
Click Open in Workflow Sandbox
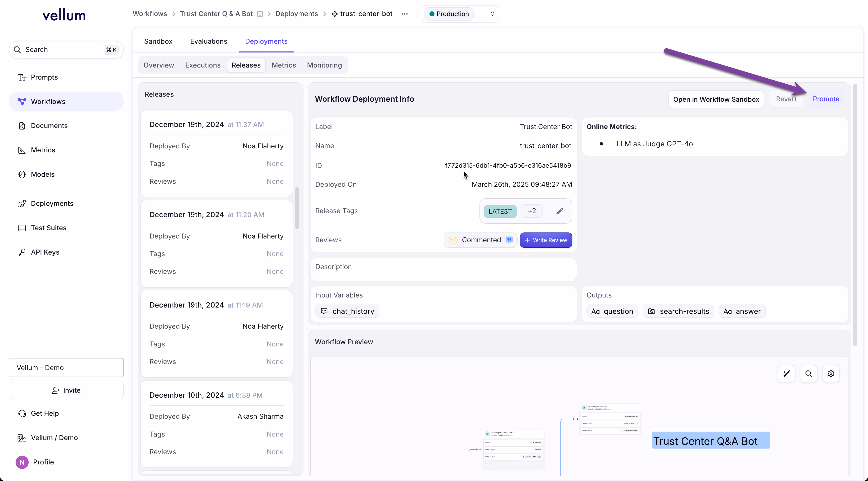pyautogui.click(x=716, y=99)
